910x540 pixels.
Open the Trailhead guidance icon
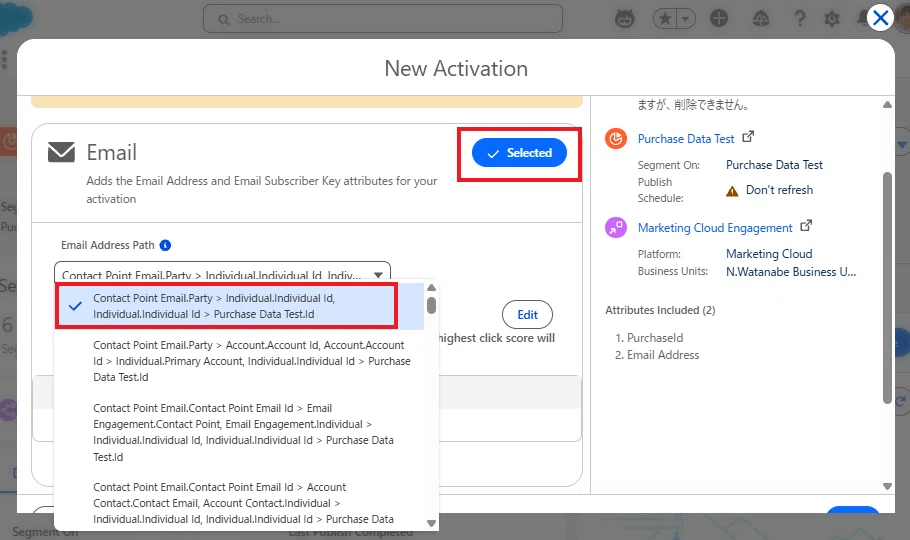(x=760, y=19)
